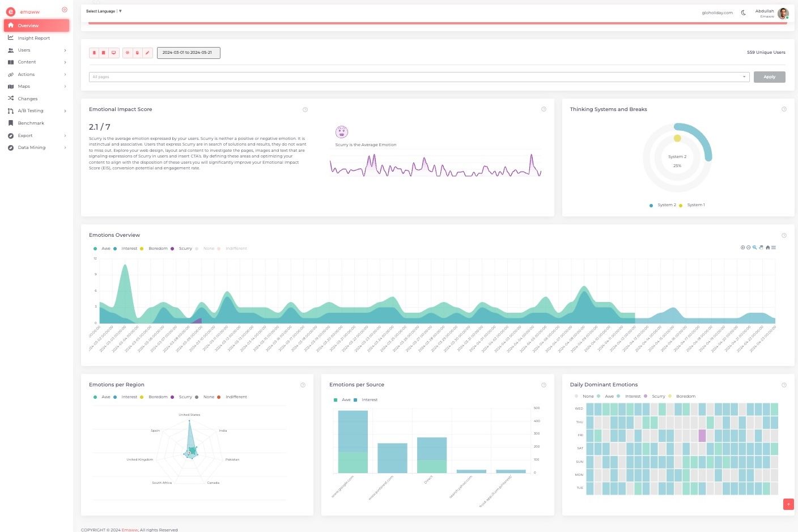Click www.google.com bar in Emotions per Source

point(353,442)
